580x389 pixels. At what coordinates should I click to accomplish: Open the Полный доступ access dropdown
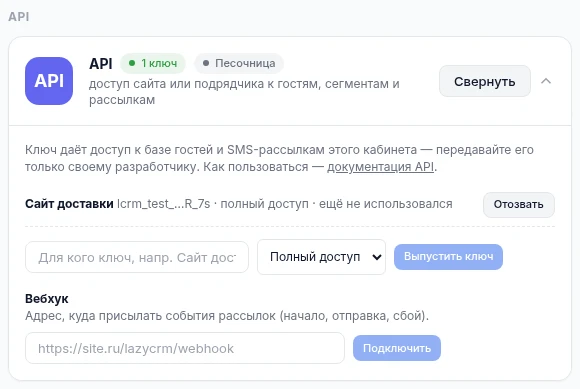tap(321, 257)
